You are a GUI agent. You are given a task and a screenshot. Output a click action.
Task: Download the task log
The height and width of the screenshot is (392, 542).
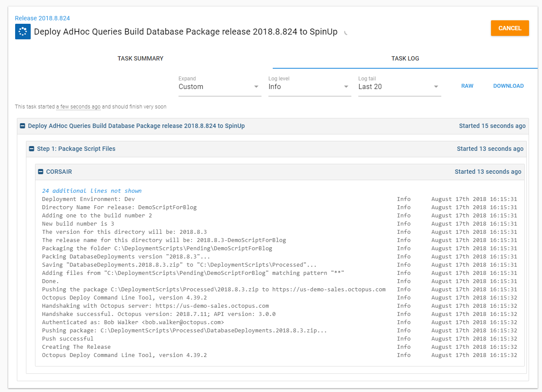click(508, 86)
